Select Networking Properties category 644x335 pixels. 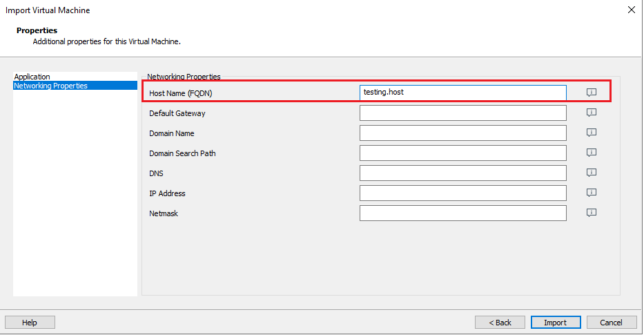click(75, 86)
